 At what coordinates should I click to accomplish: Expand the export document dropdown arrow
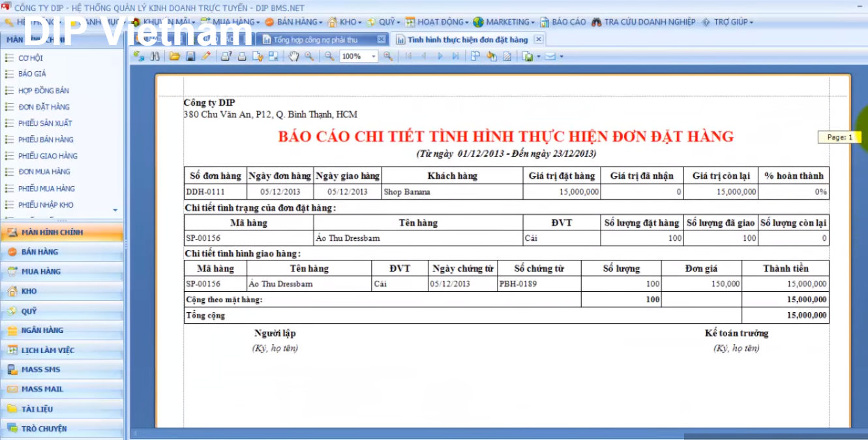pyautogui.click(x=539, y=56)
